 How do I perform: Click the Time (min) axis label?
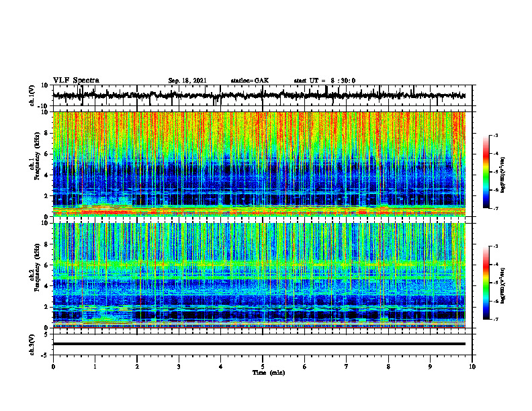(x=269, y=373)
